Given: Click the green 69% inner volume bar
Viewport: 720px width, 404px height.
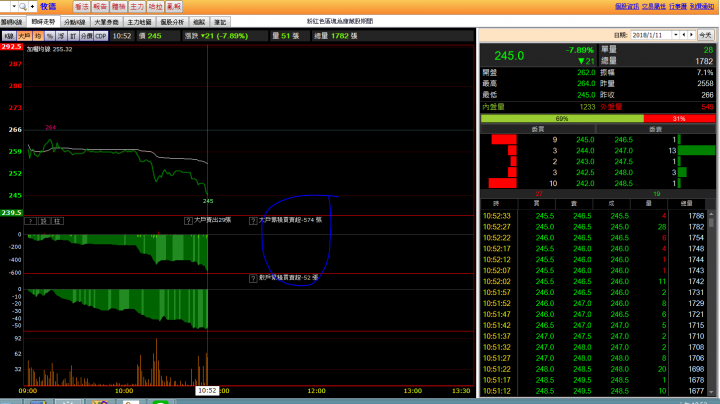Looking at the screenshot, I should coord(562,118).
